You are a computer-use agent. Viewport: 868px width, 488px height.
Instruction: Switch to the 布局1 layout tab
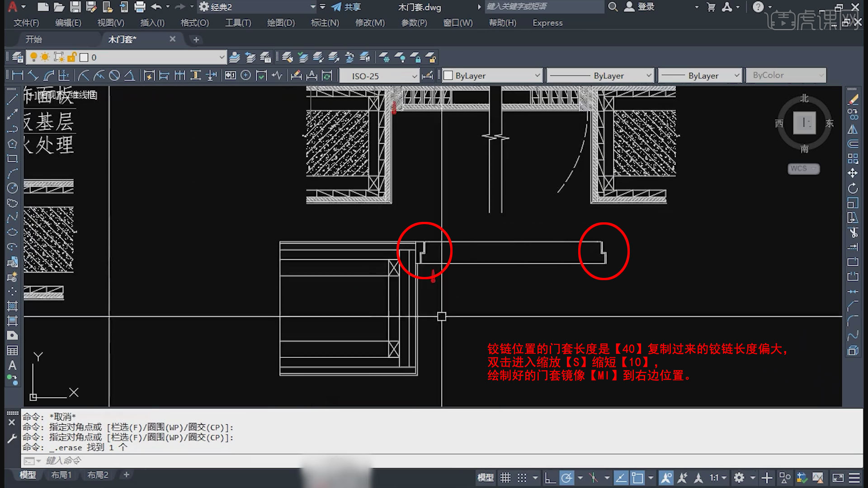pos(61,475)
